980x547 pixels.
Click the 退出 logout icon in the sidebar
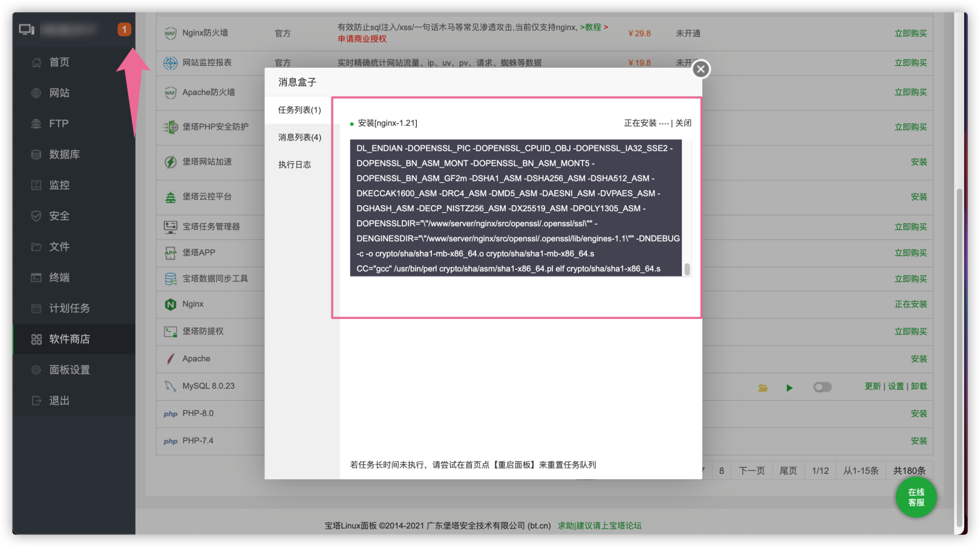tap(36, 400)
